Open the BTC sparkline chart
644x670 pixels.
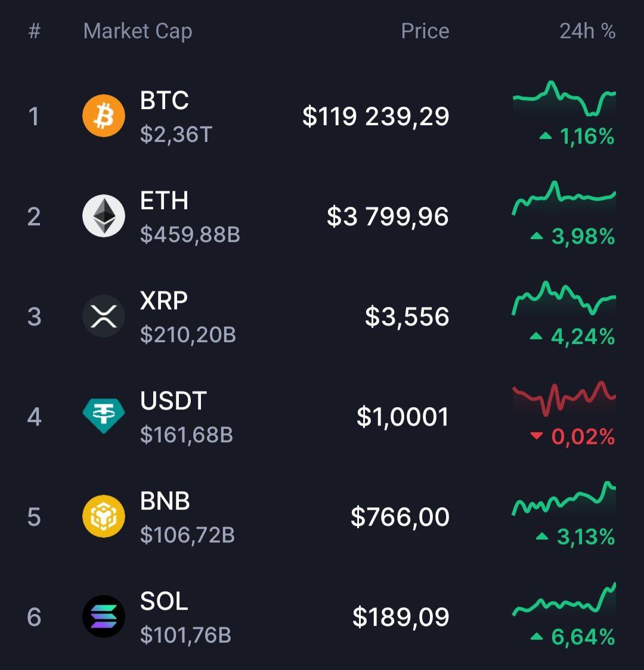click(564, 99)
